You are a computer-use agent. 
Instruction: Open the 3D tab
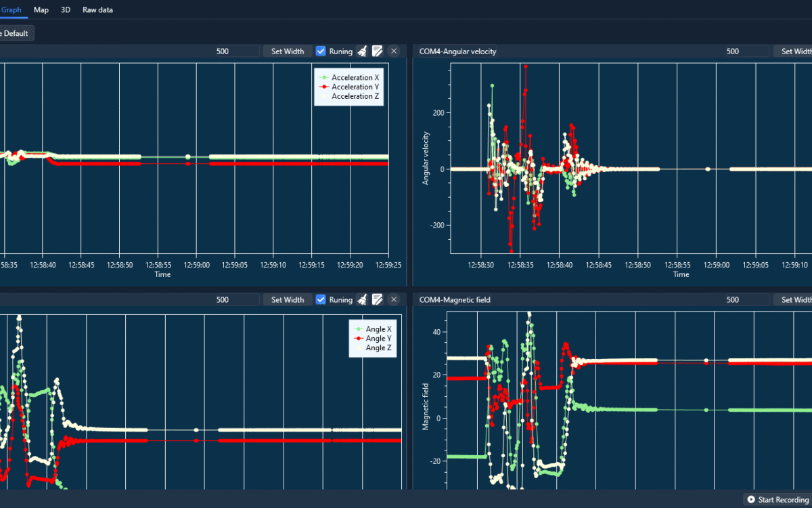click(x=66, y=10)
